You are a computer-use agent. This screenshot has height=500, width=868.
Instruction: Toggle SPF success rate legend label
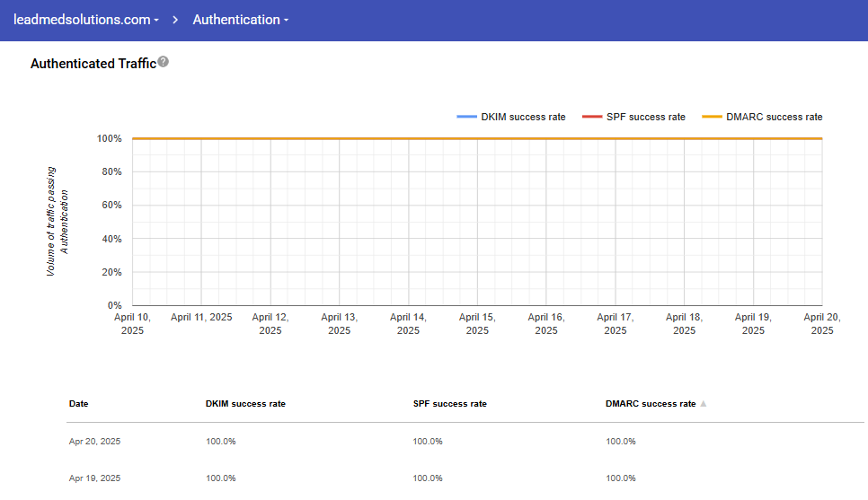click(x=645, y=117)
